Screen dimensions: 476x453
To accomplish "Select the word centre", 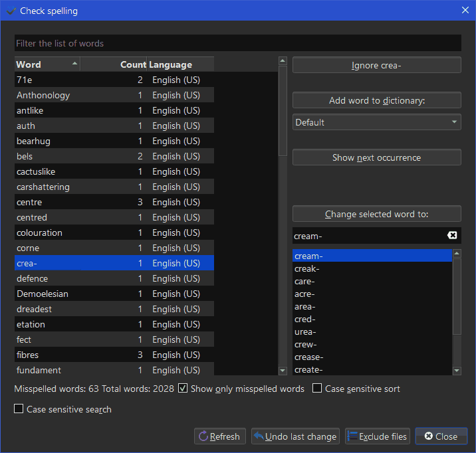I will pyautogui.click(x=114, y=202).
